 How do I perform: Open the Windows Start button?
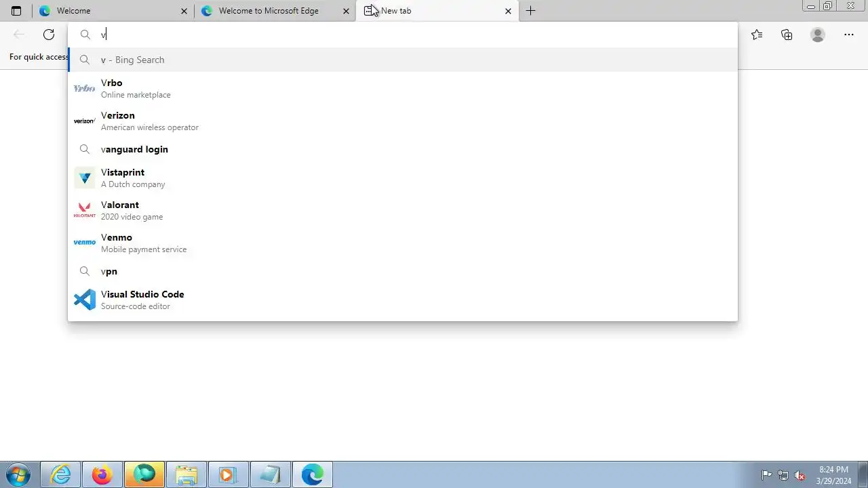point(18,475)
